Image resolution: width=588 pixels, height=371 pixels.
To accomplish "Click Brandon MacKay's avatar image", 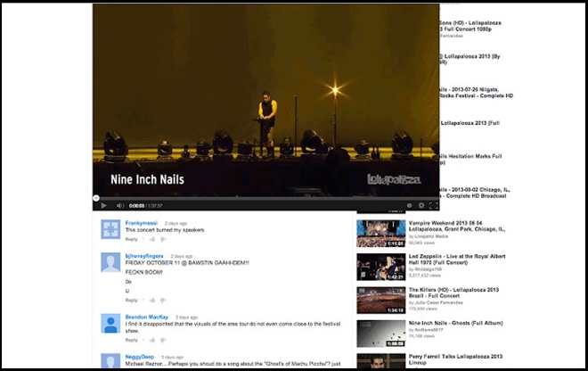I will tap(110, 322).
